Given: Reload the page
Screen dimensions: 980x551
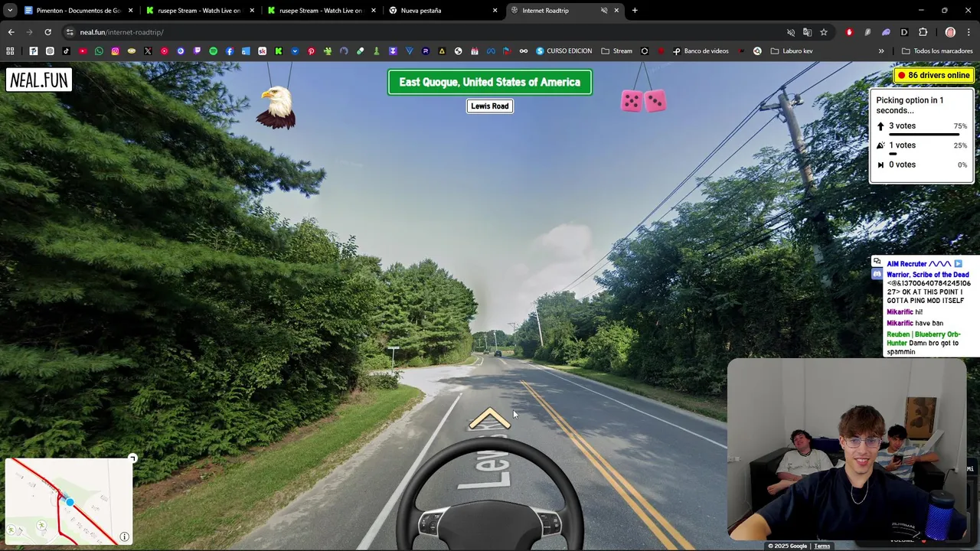Looking at the screenshot, I should pos(47,32).
